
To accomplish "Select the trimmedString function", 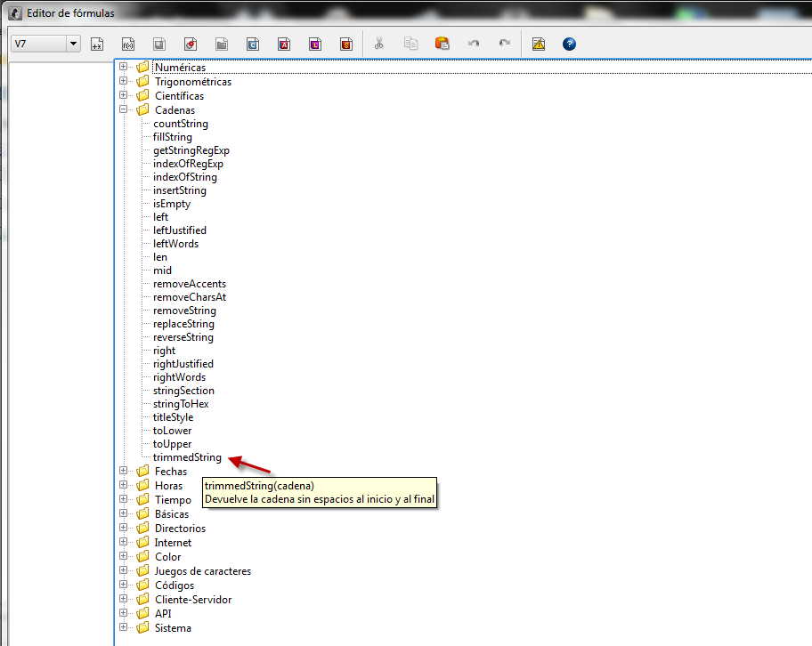I will 187,457.
